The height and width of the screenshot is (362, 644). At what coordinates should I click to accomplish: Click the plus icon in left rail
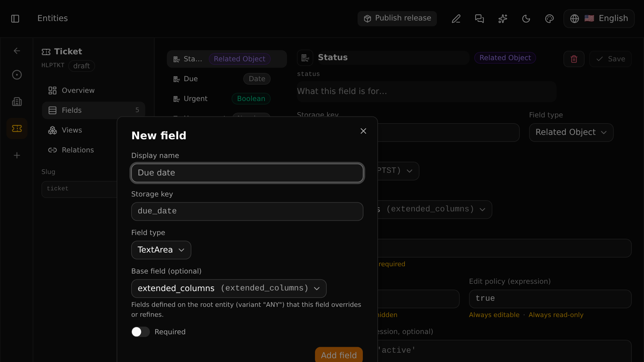tap(17, 155)
